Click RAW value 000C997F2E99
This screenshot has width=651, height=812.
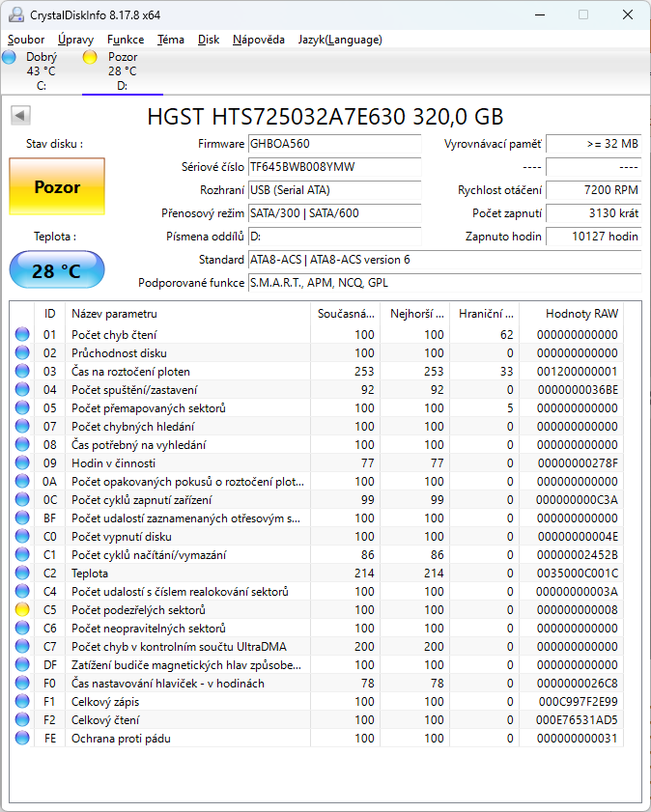pyautogui.click(x=578, y=702)
